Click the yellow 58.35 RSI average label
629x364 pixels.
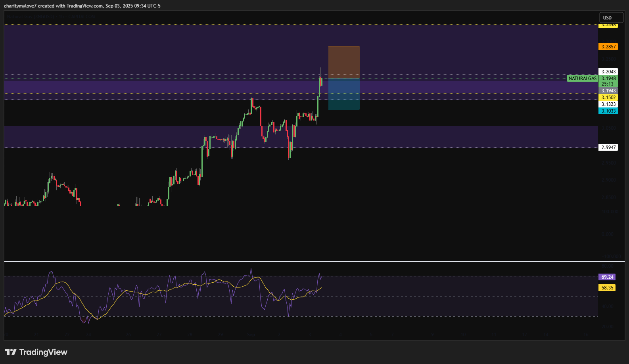[x=607, y=288]
